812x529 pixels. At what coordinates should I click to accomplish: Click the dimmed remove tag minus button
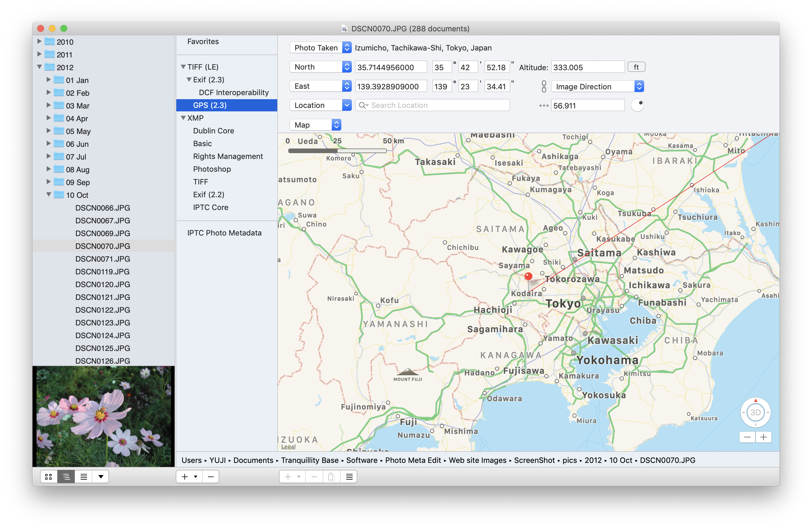314,477
